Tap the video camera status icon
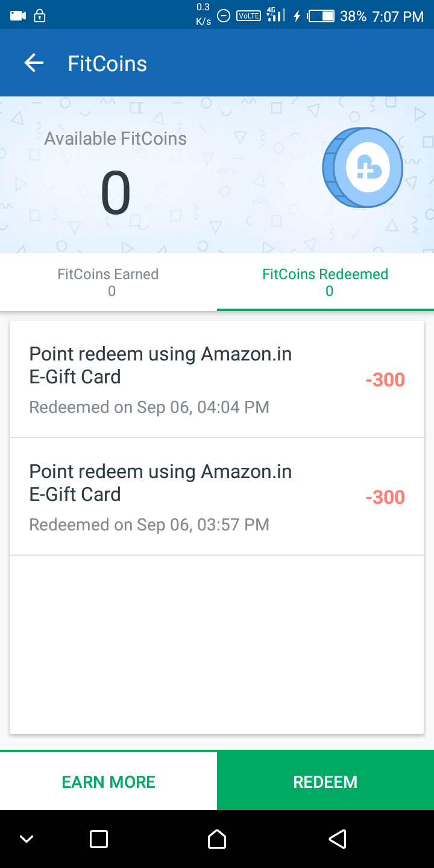 coord(18,16)
